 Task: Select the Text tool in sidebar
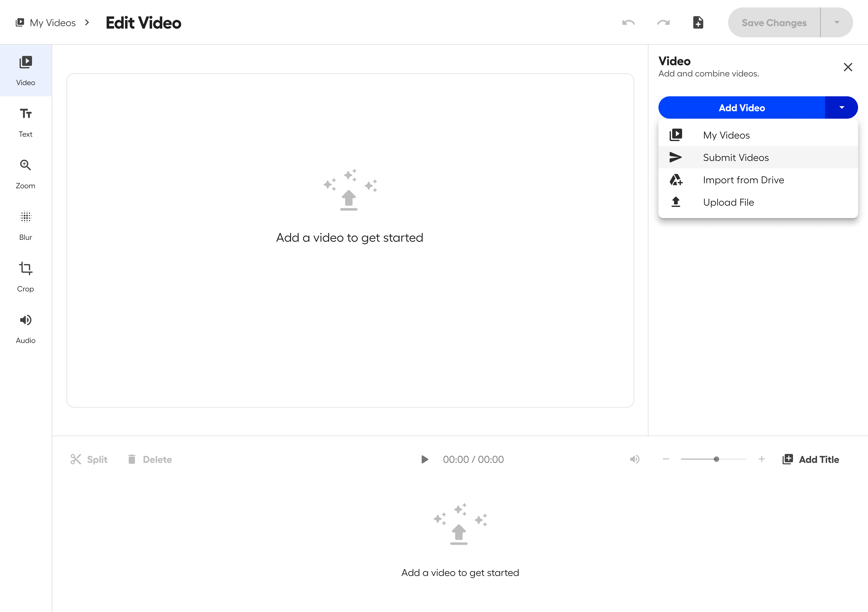click(x=25, y=122)
